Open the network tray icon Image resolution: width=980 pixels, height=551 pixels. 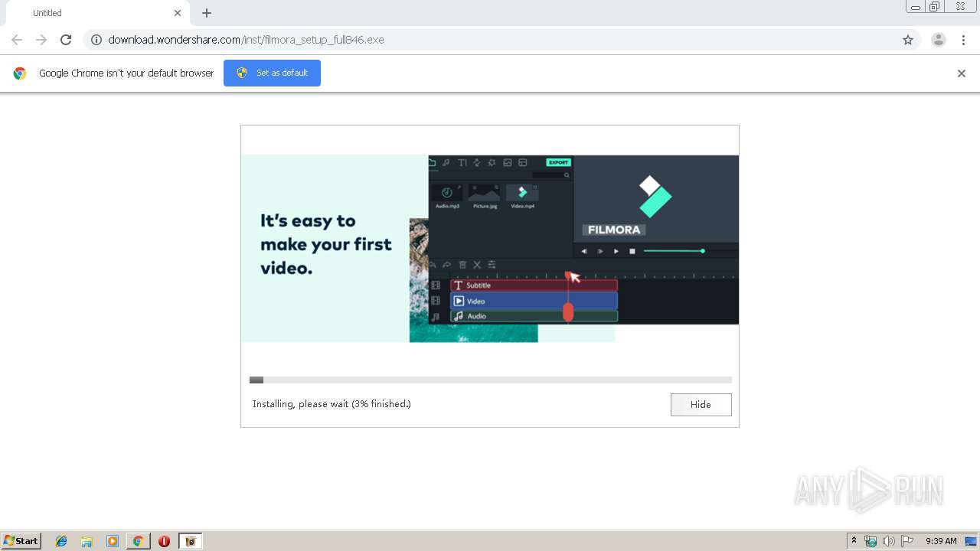point(871,541)
